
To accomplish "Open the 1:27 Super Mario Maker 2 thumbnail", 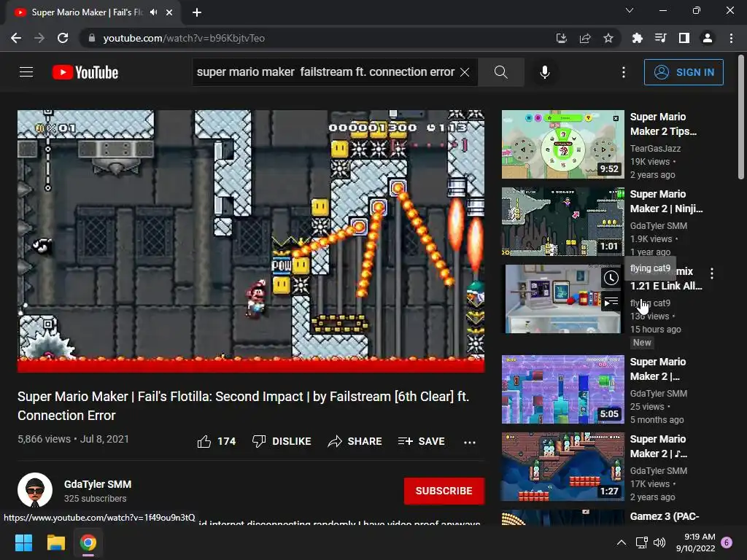I will point(563,467).
